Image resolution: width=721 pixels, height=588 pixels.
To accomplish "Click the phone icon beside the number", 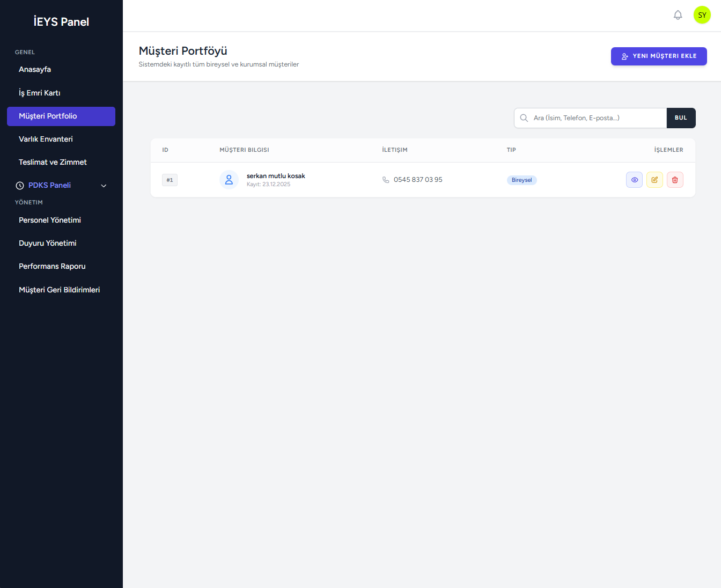I will pos(386,180).
